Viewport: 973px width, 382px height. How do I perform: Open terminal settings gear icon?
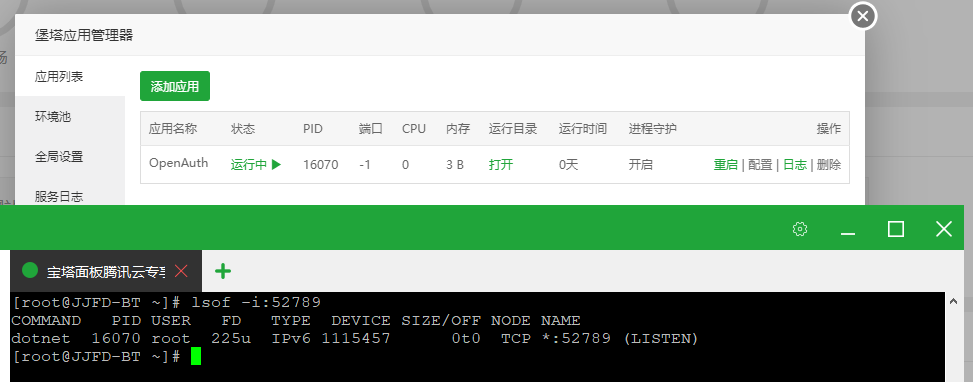800,229
